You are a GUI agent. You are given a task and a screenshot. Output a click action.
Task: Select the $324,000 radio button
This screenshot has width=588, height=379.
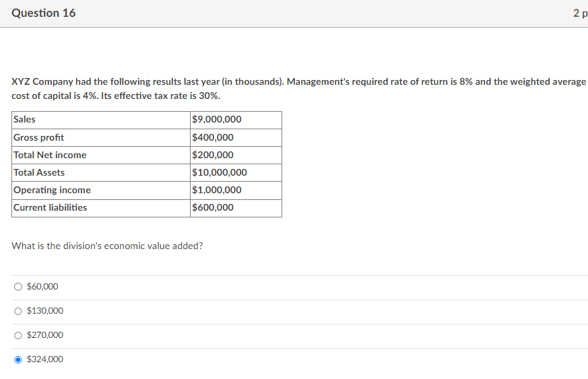pos(18,359)
